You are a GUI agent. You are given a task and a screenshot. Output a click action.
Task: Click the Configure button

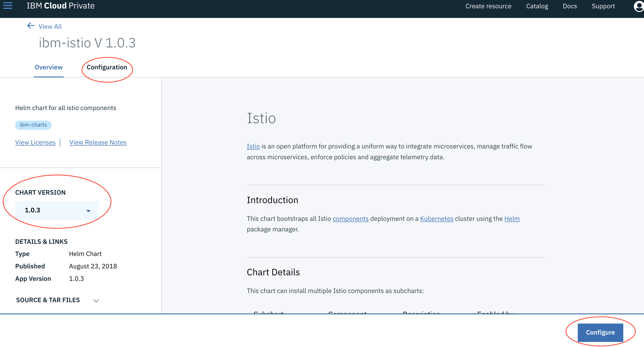pyautogui.click(x=600, y=333)
